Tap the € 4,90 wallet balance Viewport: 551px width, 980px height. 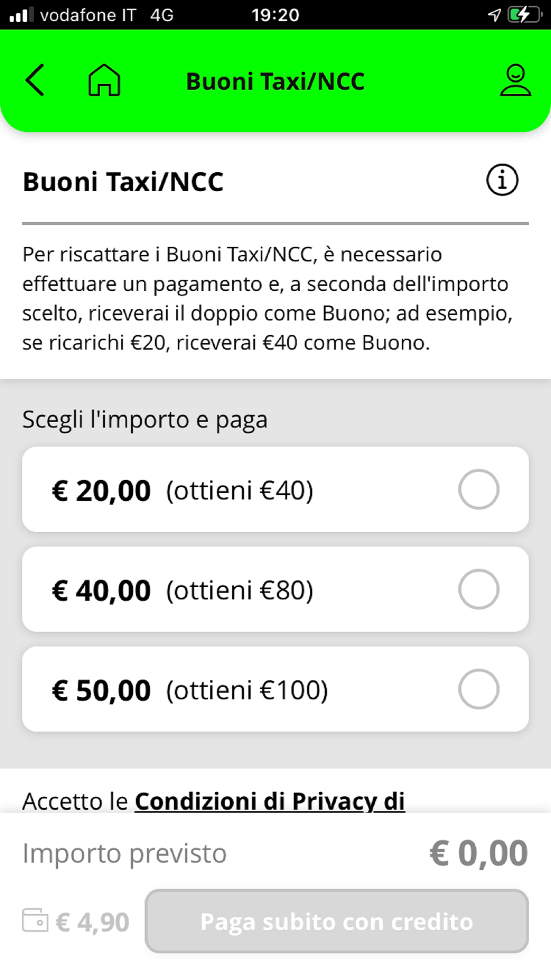[92, 922]
